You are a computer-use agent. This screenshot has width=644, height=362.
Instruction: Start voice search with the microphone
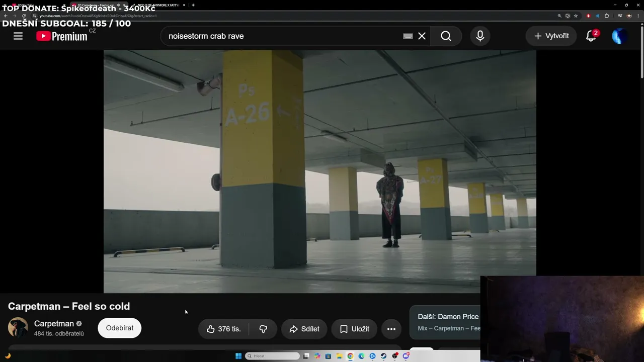pyautogui.click(x=480, y=36)
